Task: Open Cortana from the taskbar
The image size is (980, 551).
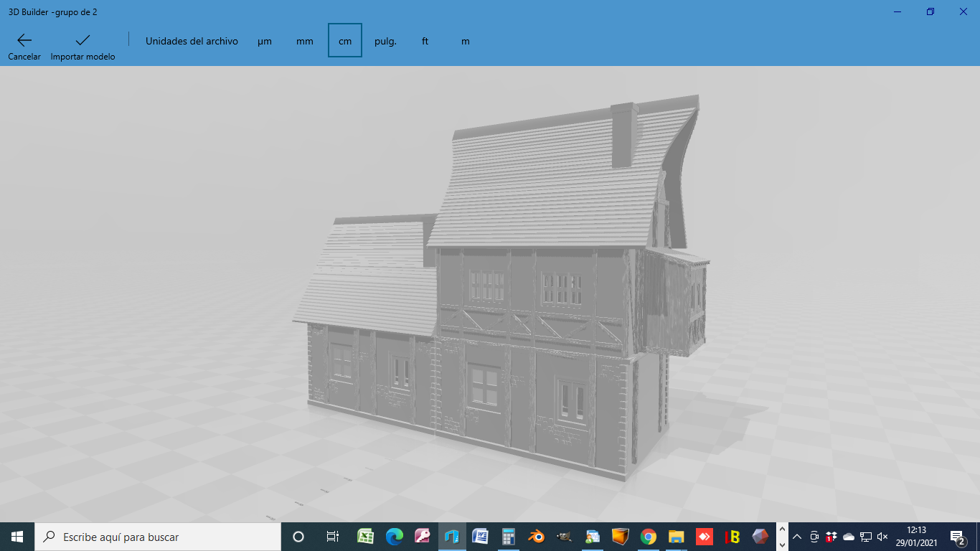Action: click(x=298, y=537)
